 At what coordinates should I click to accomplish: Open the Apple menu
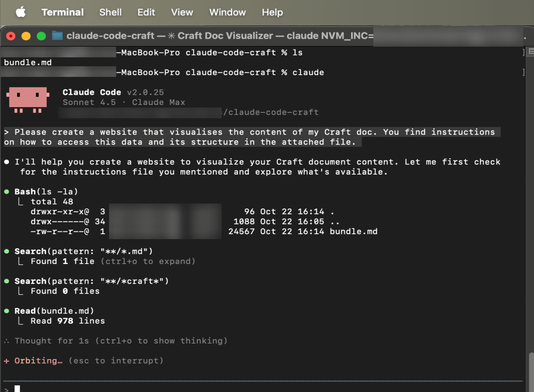(x=21, y=12)
